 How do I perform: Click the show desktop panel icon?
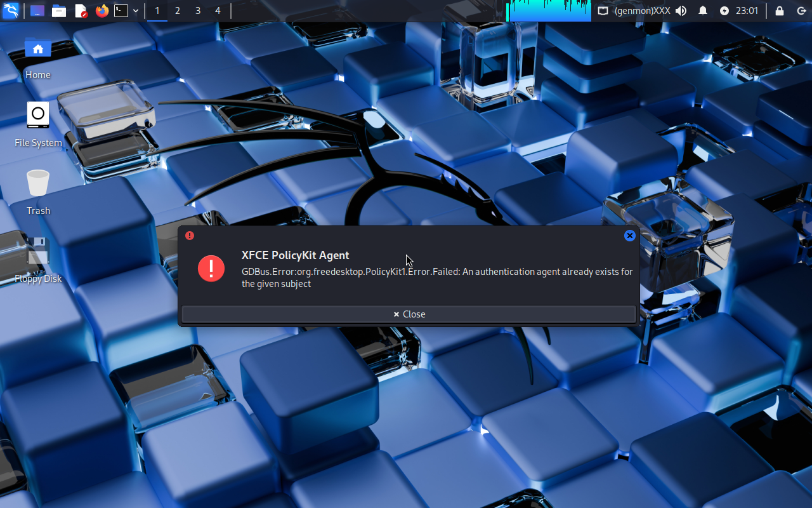[37, 11]
